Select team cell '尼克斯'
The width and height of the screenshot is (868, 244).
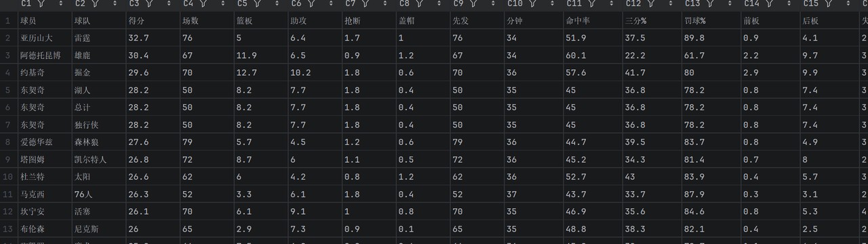coord(99,228)
